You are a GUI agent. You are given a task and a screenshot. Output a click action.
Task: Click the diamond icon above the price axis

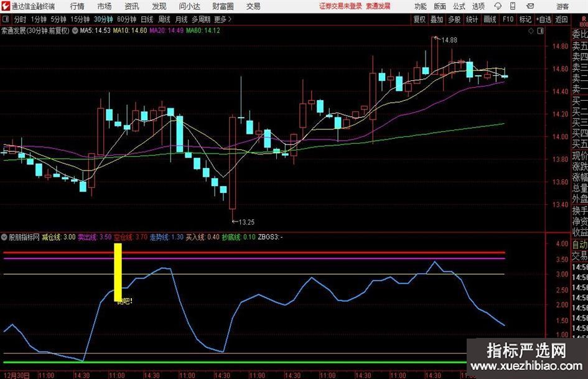click(x=531, y=30)
